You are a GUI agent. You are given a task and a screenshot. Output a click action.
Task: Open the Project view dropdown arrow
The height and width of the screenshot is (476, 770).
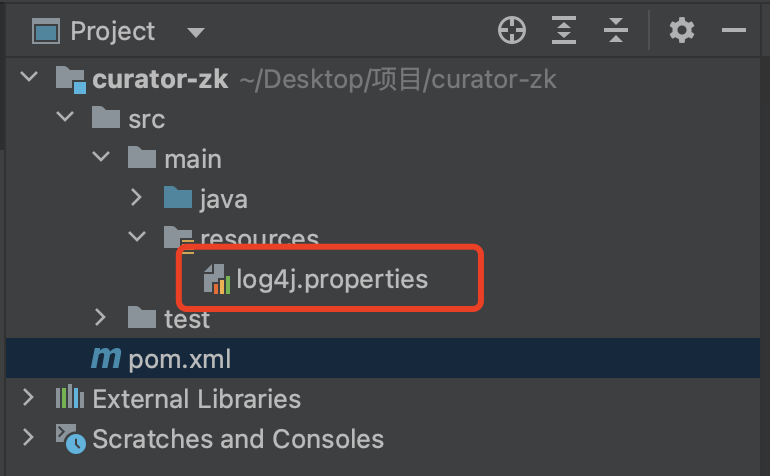196,33
